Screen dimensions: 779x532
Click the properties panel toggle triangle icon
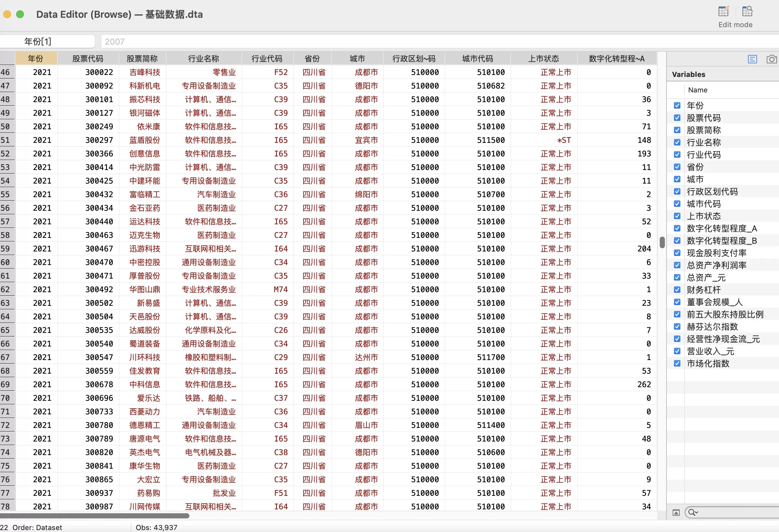[x=676, y=513]
